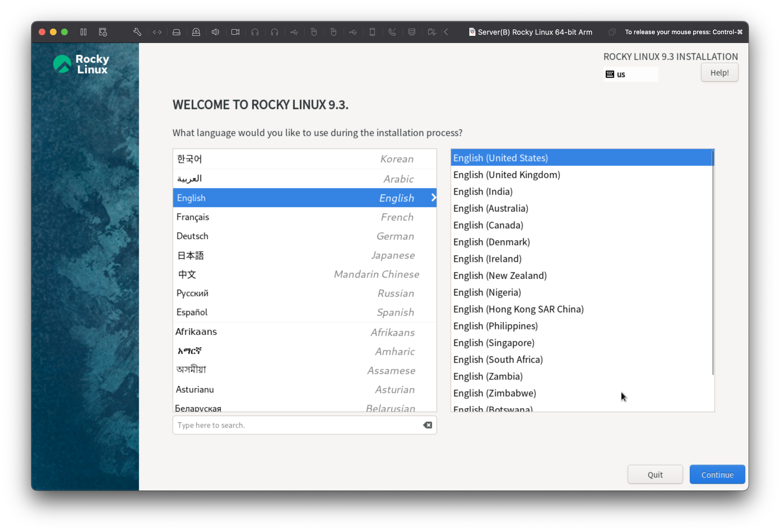Collapse toolbar with left chevron
The height and width of the screenshot is (532, 780).
click(x=446, y=32)
